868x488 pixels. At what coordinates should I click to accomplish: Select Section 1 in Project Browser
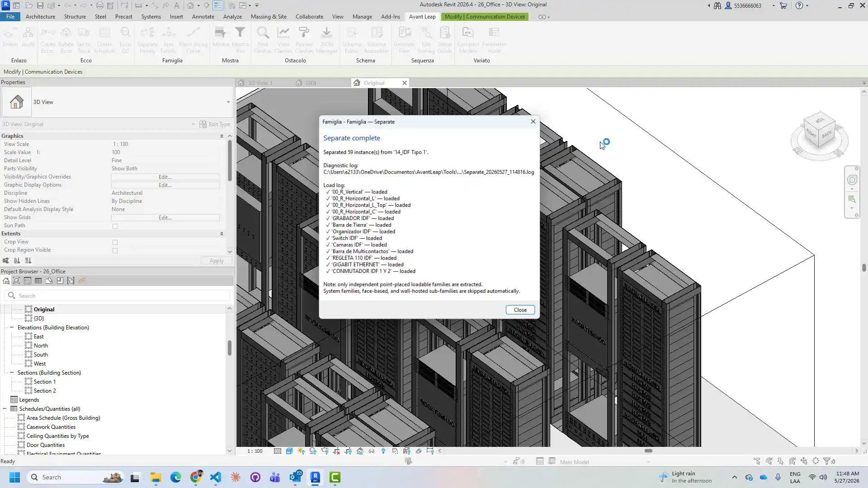pos(45,382)
